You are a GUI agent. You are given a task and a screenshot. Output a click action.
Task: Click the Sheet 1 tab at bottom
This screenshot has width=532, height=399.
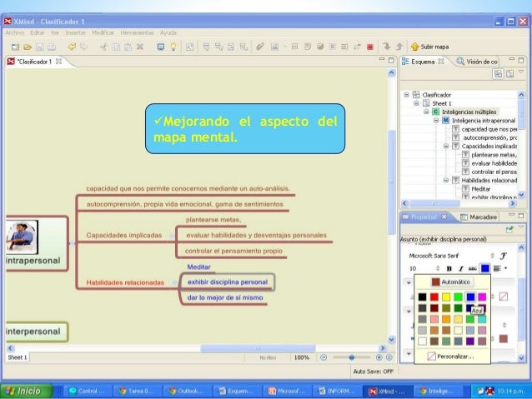click(x=18, y=357)
